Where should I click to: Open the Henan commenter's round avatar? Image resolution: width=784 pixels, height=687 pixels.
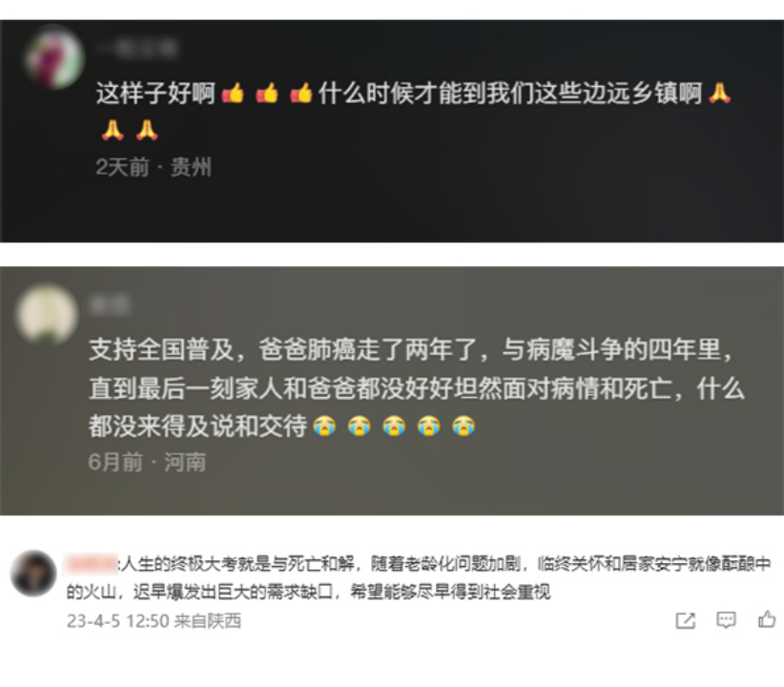click(47, 314)
